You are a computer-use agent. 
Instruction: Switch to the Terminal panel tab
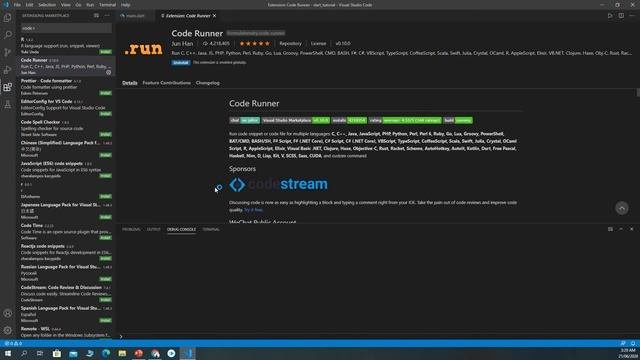click(x=211, y=229)
